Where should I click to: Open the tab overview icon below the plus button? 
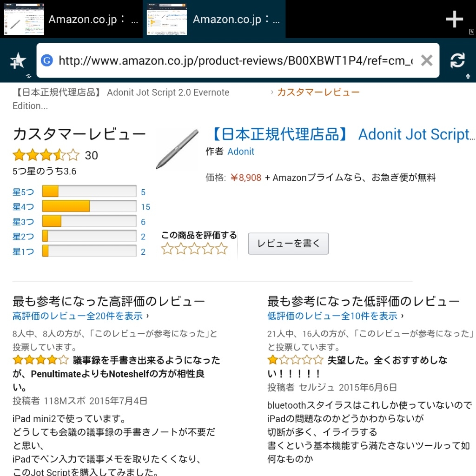pos(471,32)
